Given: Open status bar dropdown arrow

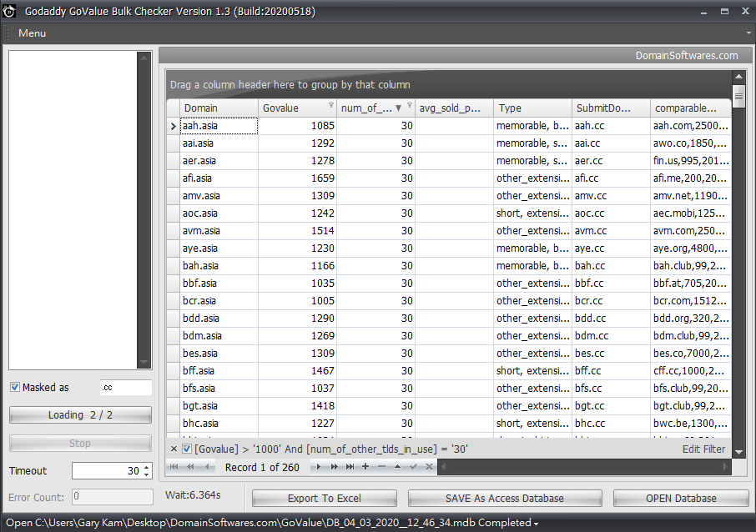Looking at the screenshot, I should coord(536,524).
